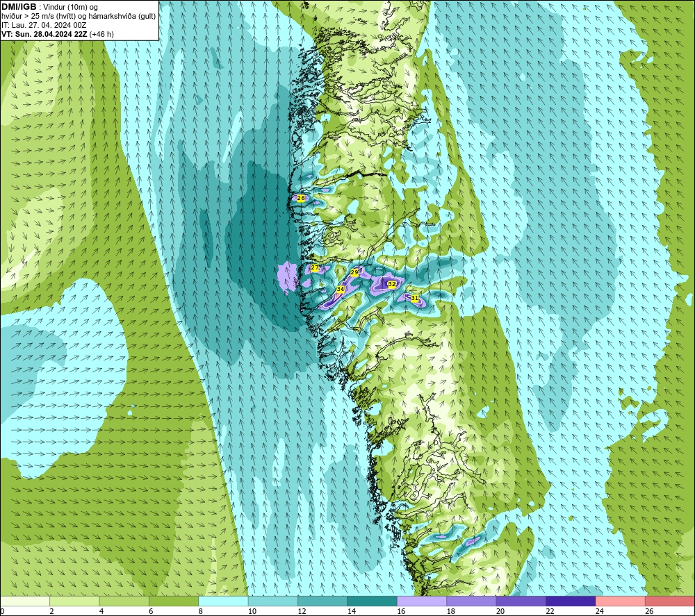Click the '(+46 h)' forecast offset text

pyautogui.click(x=101, y=34)
